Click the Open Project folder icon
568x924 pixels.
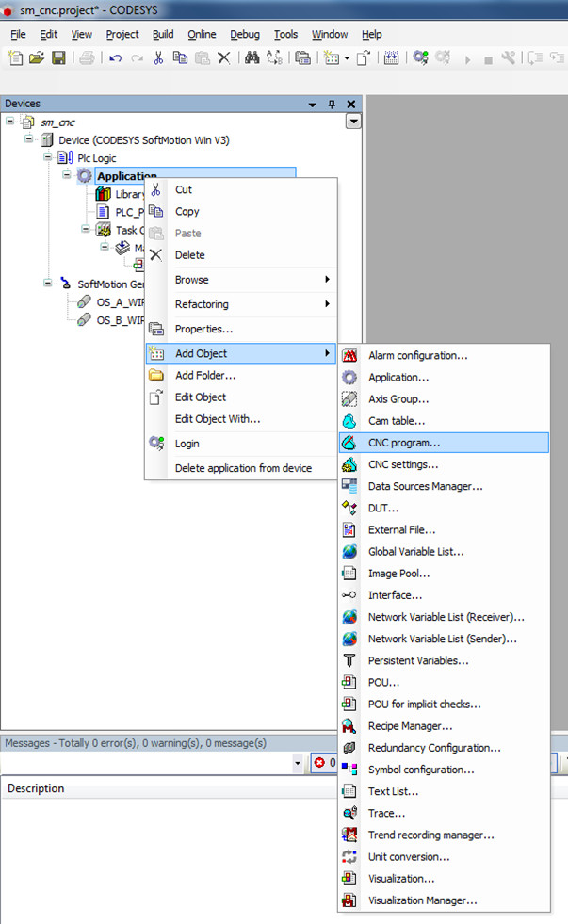coord(37,57)
